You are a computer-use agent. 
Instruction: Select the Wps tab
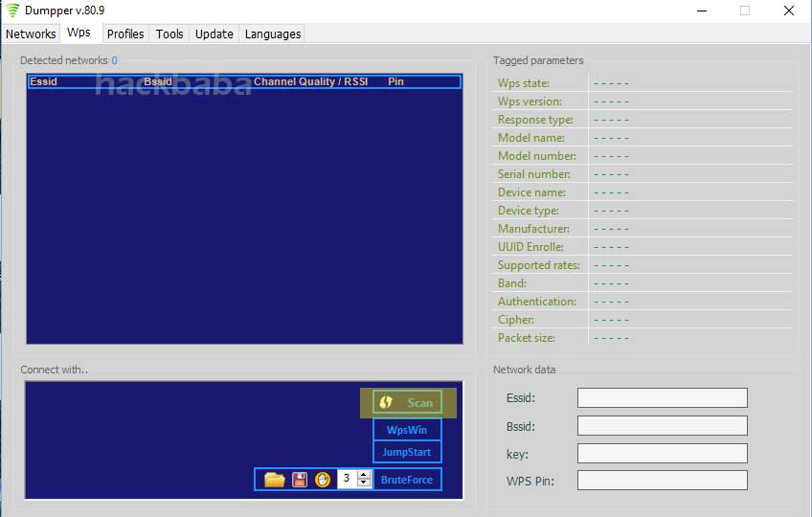click(x=79, y=33)
